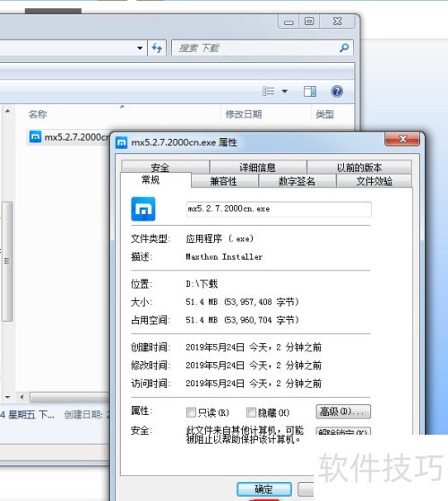
Task: Click the location value D:\下载
Action: pyautogui.click(x=202, y=284)
